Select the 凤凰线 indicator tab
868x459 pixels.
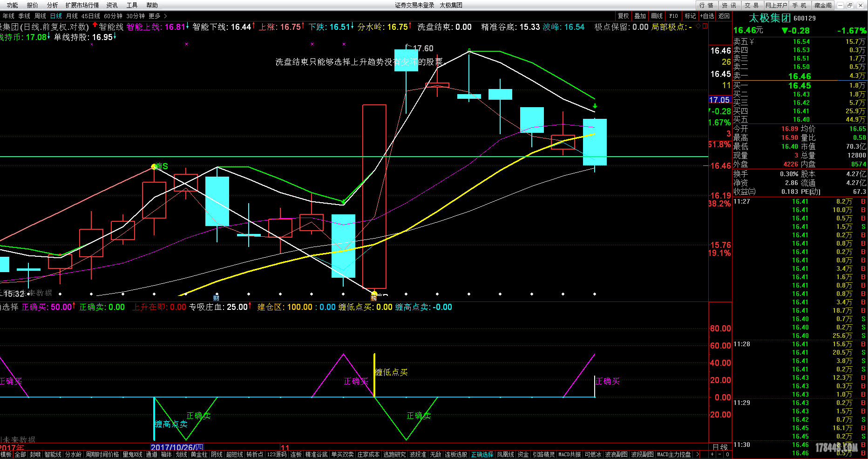click(505, 454)
